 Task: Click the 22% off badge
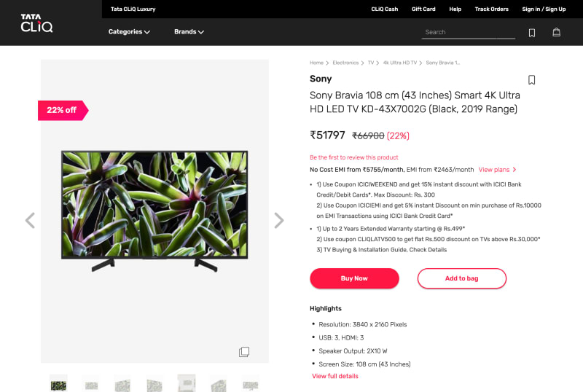[63, 110]
